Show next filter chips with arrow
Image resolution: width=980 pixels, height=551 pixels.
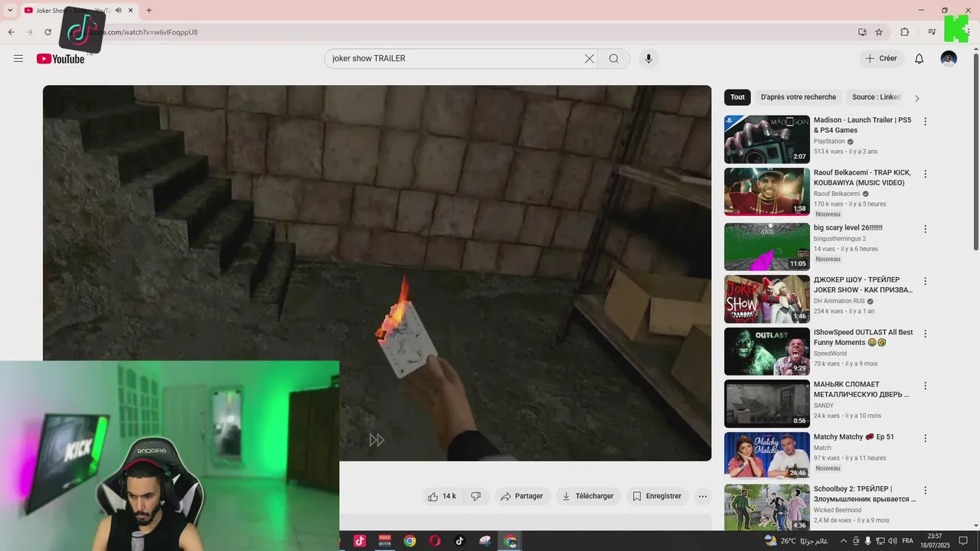916,98
